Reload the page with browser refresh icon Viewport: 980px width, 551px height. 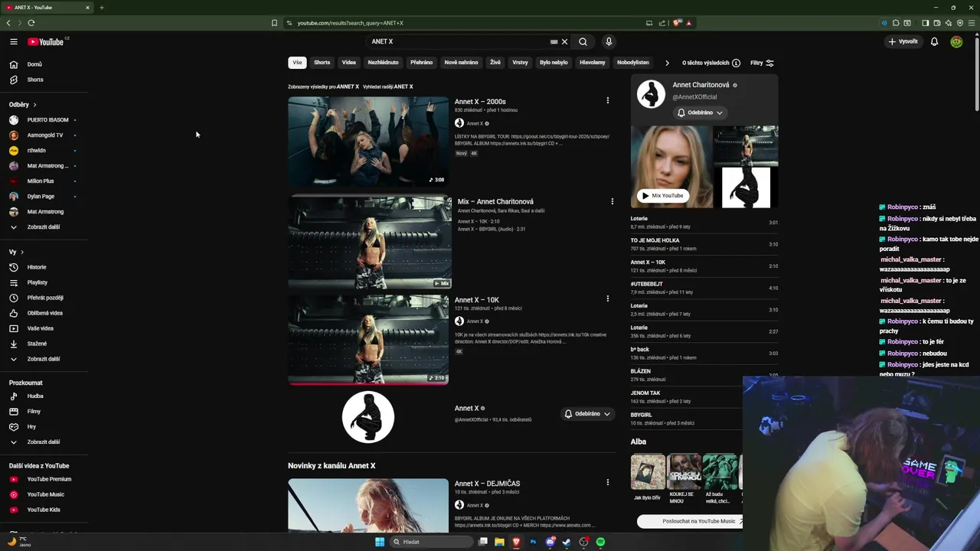point(31,23)
